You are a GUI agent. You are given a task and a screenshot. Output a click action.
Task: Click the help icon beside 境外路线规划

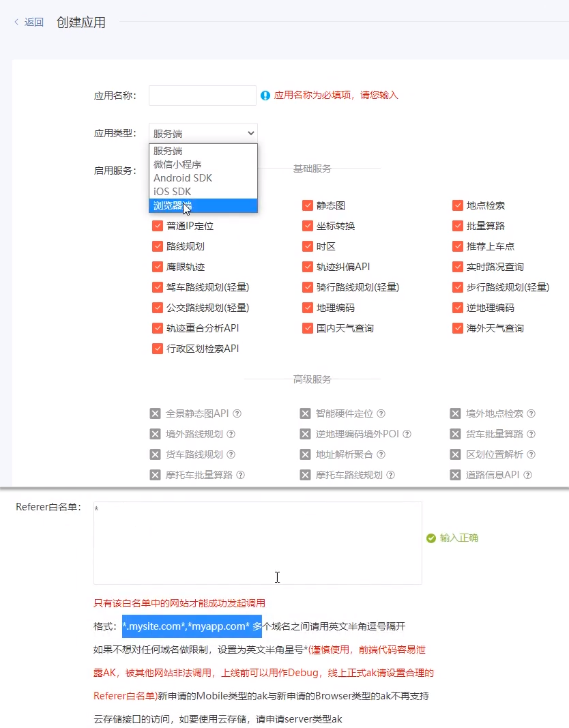(231, 434)
